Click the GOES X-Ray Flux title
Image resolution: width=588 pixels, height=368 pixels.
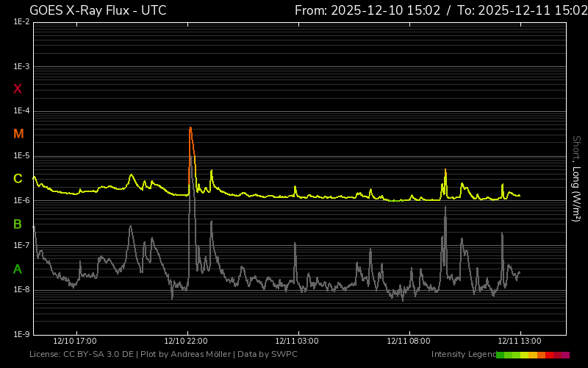coord(98,10)
